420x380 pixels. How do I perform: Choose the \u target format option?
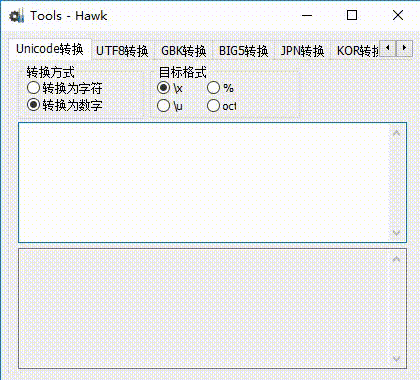tap(170, 106)
